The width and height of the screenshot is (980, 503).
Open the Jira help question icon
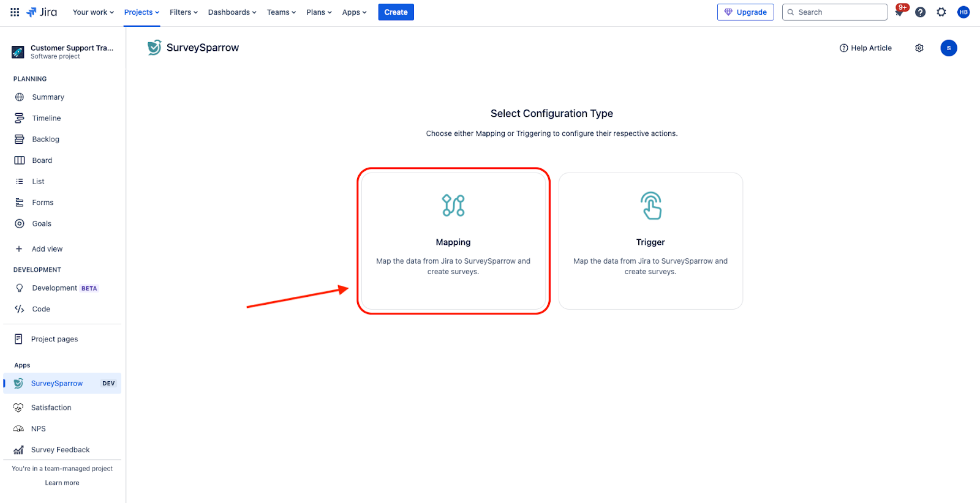[x=920, y=12]
